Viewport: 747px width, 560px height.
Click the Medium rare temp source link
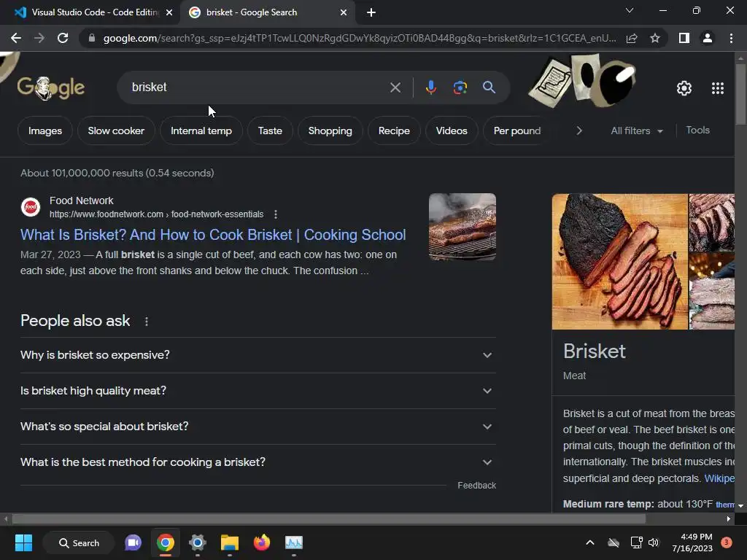[x=724, y=505]
